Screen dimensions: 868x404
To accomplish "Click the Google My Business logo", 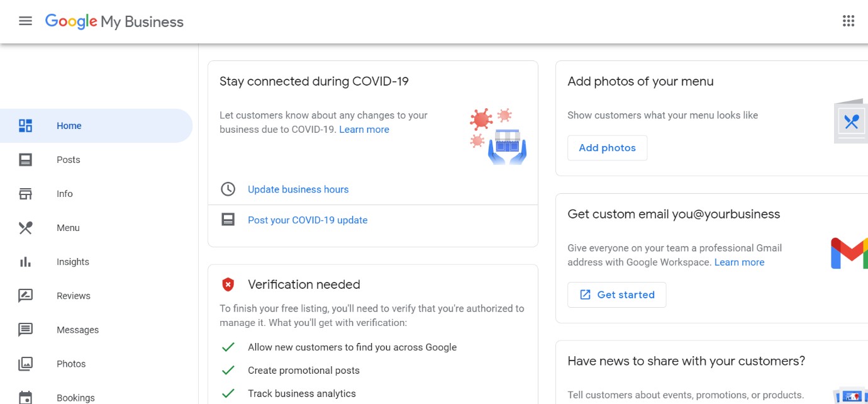I will click(114, 21).
